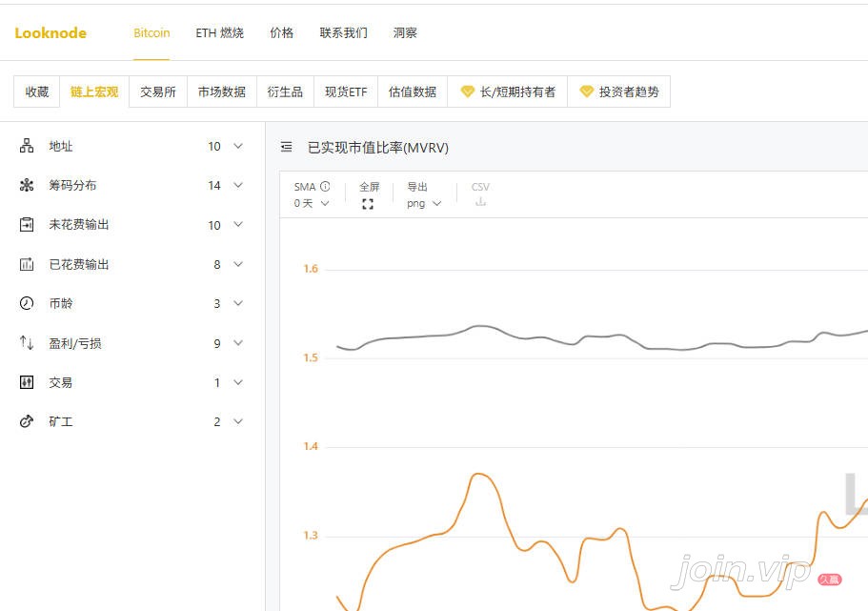Select the 链上宏观 tab
The width and height of the screenshot is (868, 611).
(94, 92)
